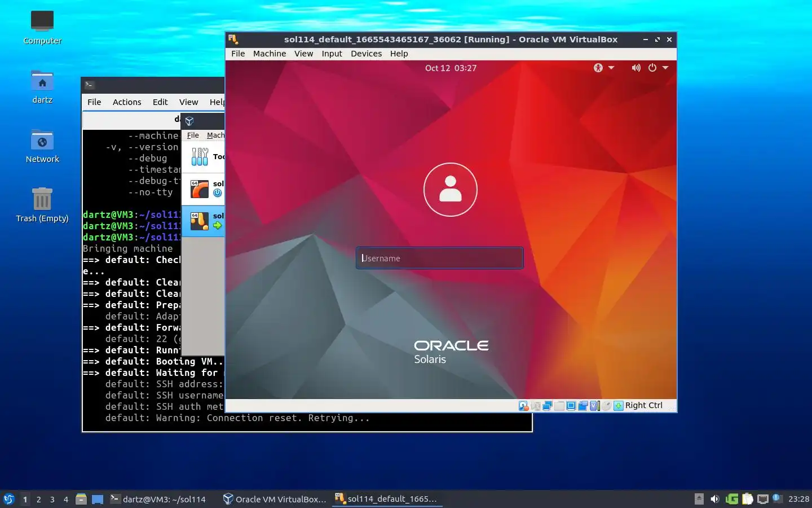812x508 pixels.
Task: Click the shared folders icon in VirtualBox status bar
Action: pyautogui.click(x=559, y=405)
